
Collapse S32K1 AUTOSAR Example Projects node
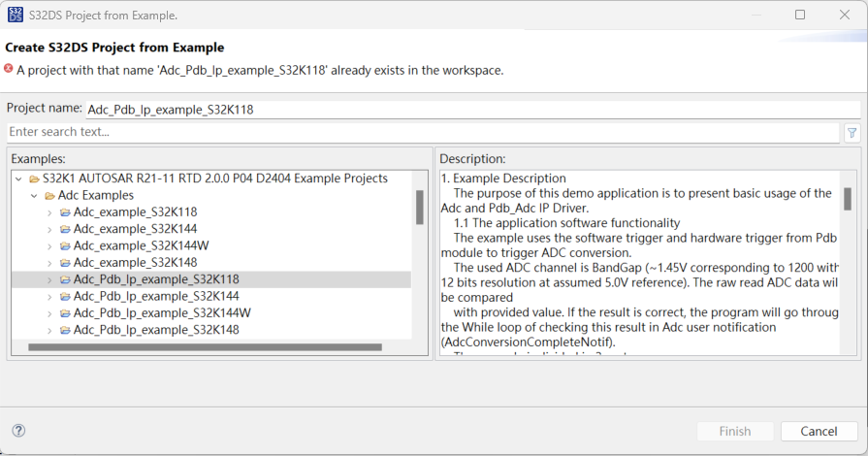coord(18,179)
